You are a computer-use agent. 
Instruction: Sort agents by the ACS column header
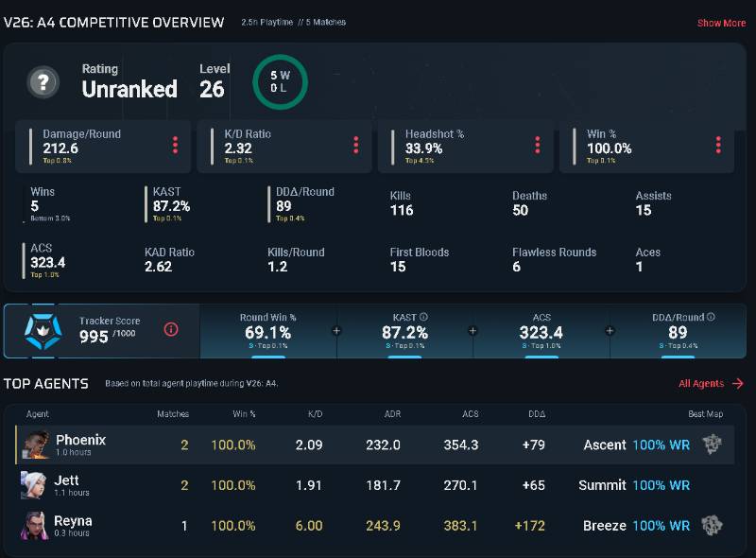(x=471, y=414)
